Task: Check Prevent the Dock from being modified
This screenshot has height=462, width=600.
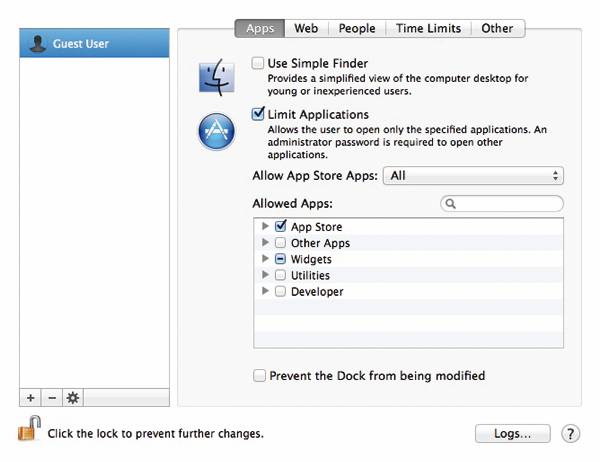Action: click(260, 376)
